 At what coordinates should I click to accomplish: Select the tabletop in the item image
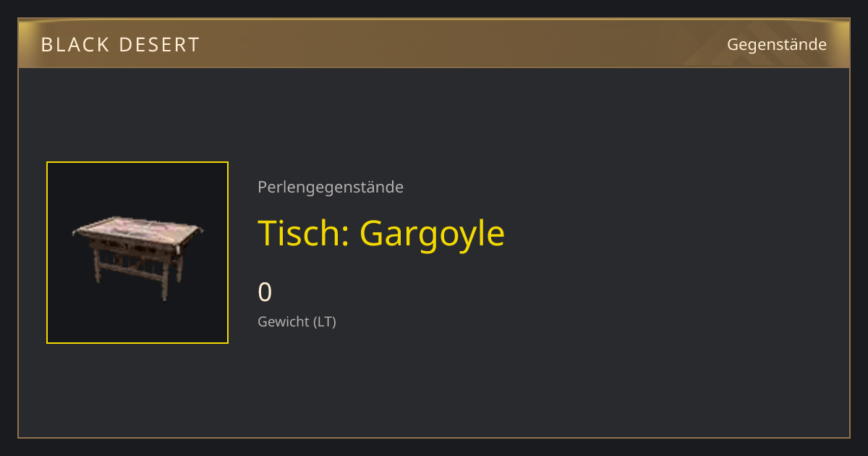(x=137, y=230)
